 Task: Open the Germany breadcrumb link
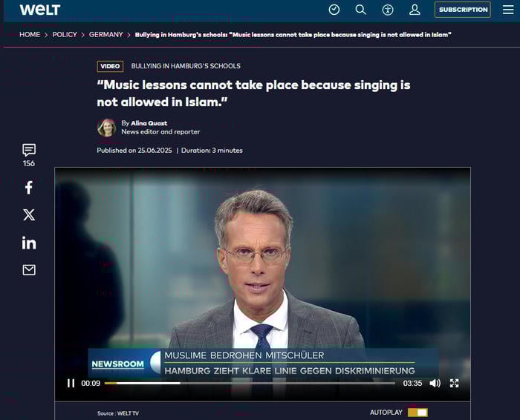[x=106, y=35]
